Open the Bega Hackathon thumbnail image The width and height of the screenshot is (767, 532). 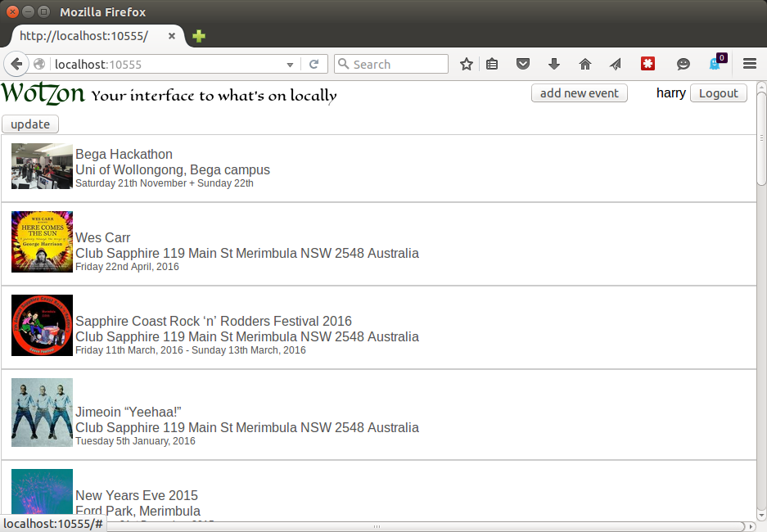(42, 166)
